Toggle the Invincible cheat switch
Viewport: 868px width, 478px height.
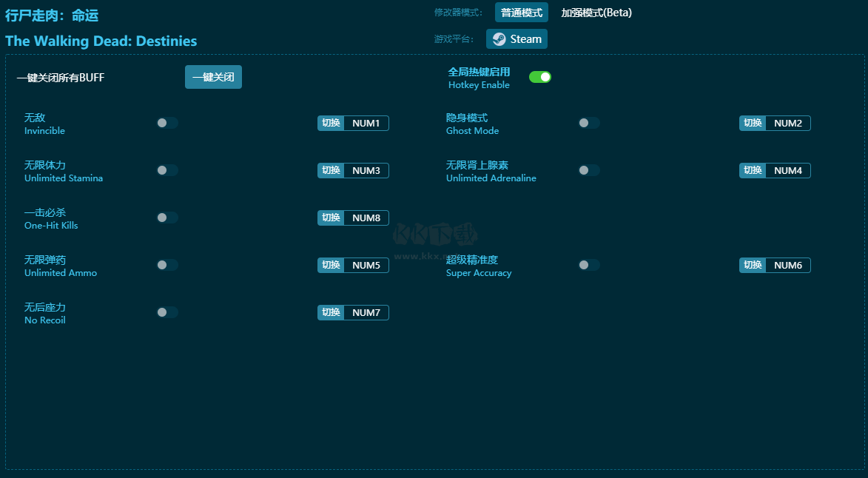(167, 123)
